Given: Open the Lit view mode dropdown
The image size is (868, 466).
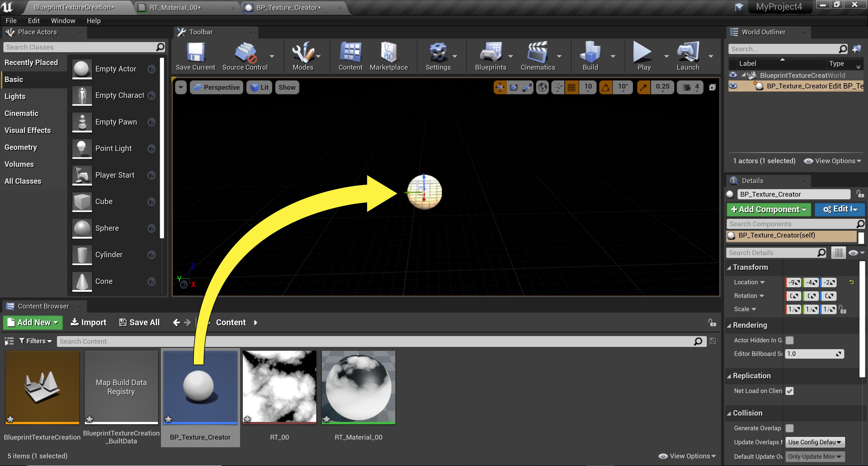Looking at the screenshot, I should point(259,87).
